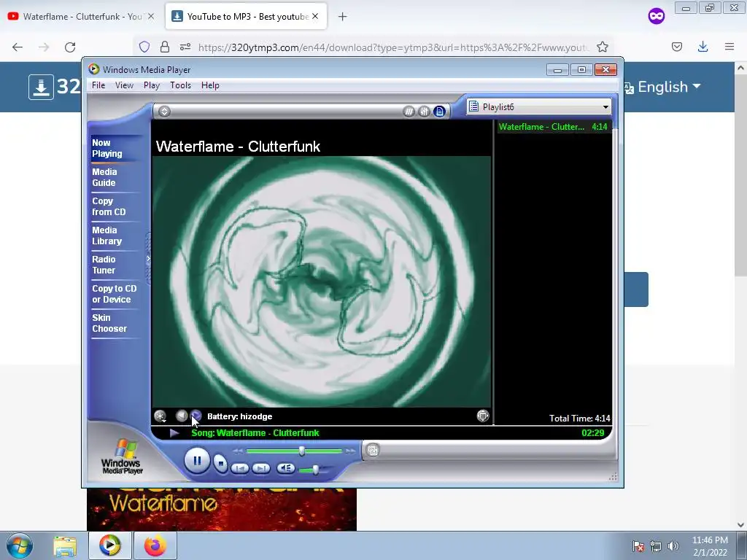Mute the player's sound
This screenshot has height=560, width=747.
[x=285, y=469]
